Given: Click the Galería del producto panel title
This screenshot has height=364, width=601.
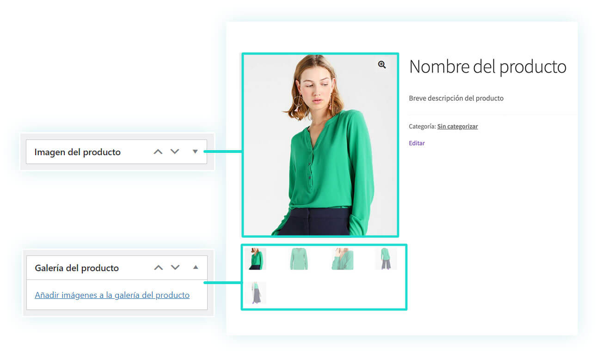Looking at the screenshot, I should (x=77, y=268).
